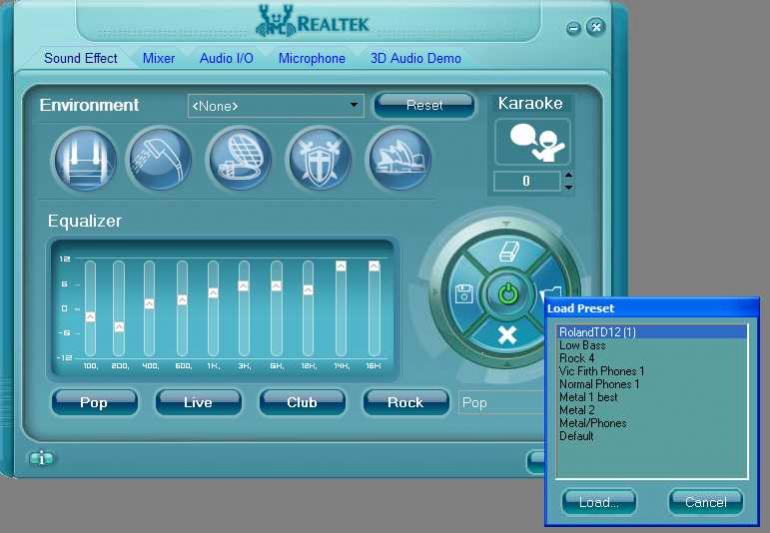Image resolution: width=770 pixels, height=533 pixels.
Task: Select the Bathroom shower environment icon
Action: [160, 160]
